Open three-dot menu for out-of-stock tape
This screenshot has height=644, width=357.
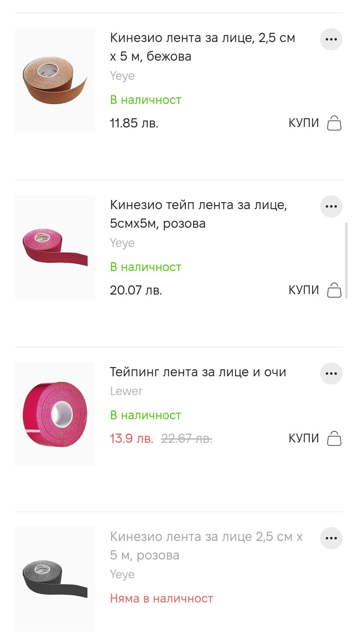(x=331, y=538)
